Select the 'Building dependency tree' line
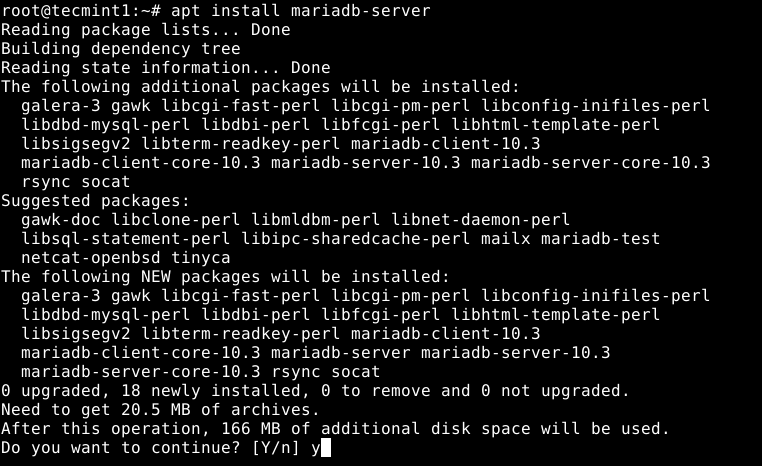Image resolution: width=762 pixels, height=466 pixels. coord(120,49)
